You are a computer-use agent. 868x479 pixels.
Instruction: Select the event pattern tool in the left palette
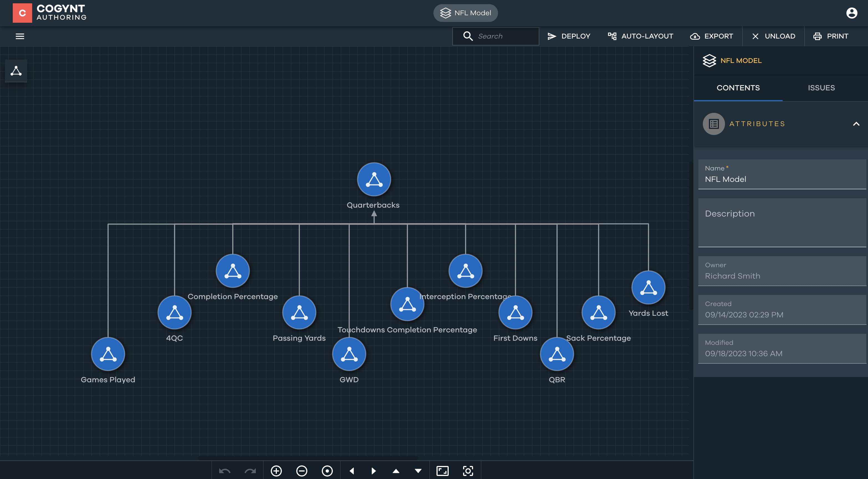pos(16,71)
